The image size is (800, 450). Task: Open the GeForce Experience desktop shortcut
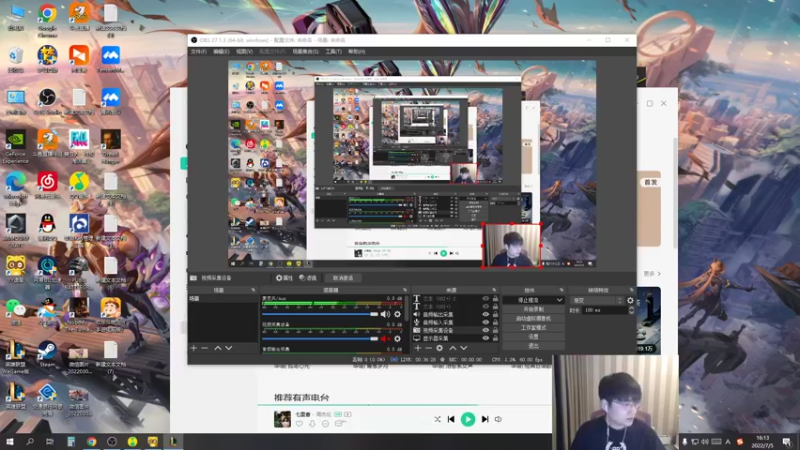[x=16, y=146]
